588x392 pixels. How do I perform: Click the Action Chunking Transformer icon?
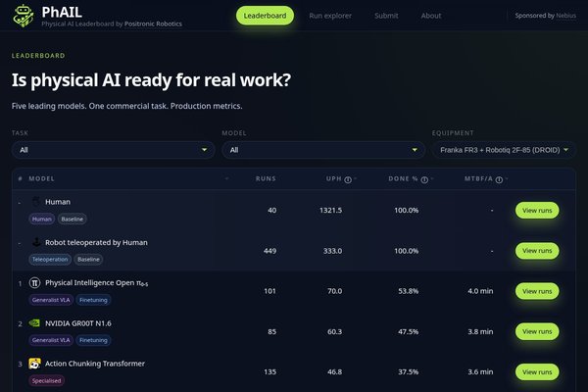coord(34,364)
